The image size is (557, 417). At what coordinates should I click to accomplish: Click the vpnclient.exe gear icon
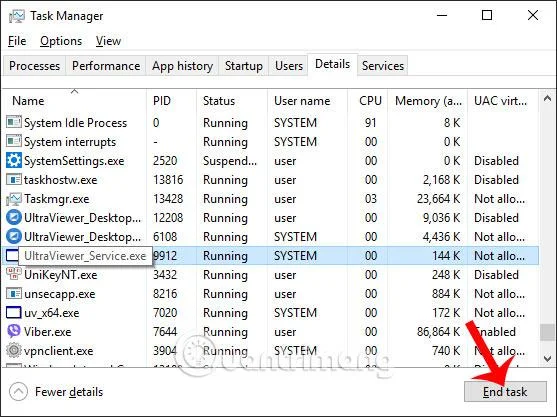pyautogui.click(x=14, y=351)
